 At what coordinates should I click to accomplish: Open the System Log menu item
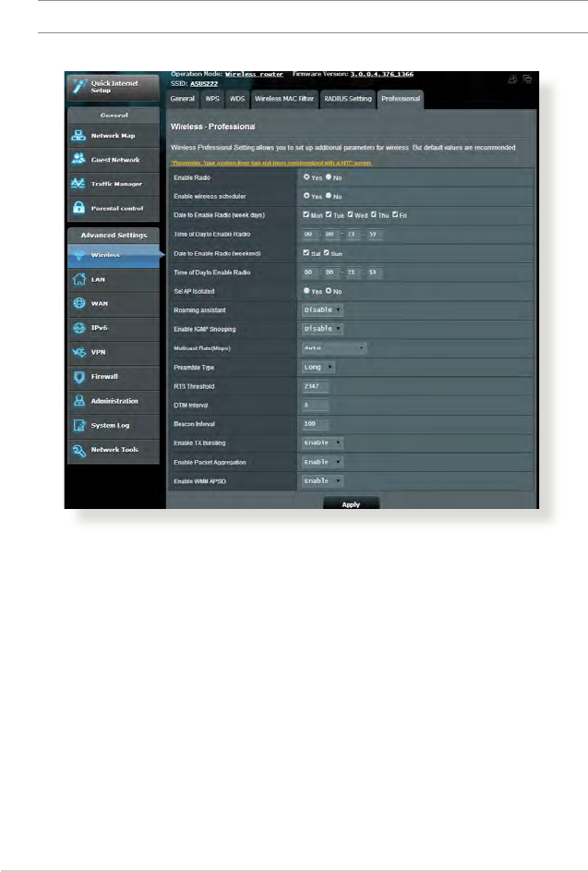114,426
